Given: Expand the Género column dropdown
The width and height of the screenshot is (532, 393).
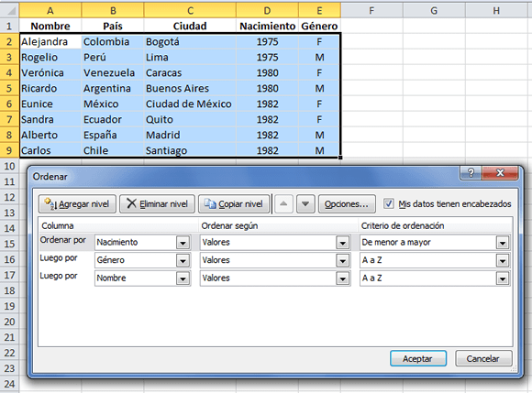Looking at the screenshot, I should point(183,260).
